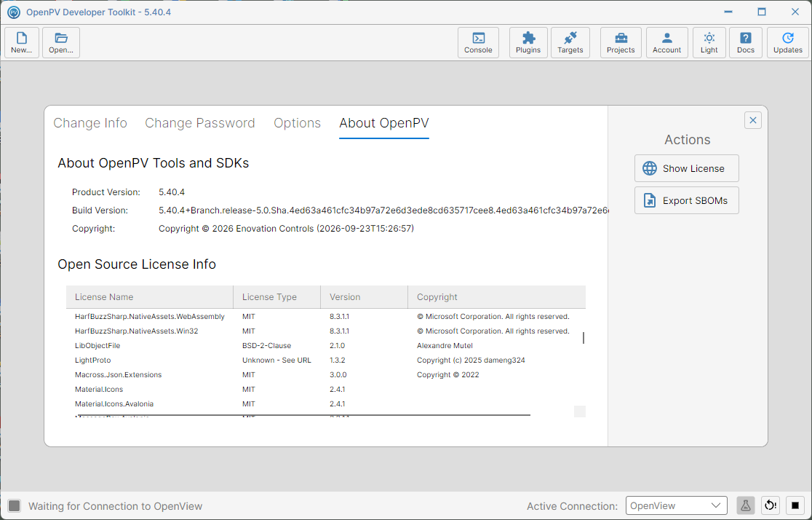Select the Macross.Json.Extensions row
Screen dimensions: 812x520
coord(326,375)
